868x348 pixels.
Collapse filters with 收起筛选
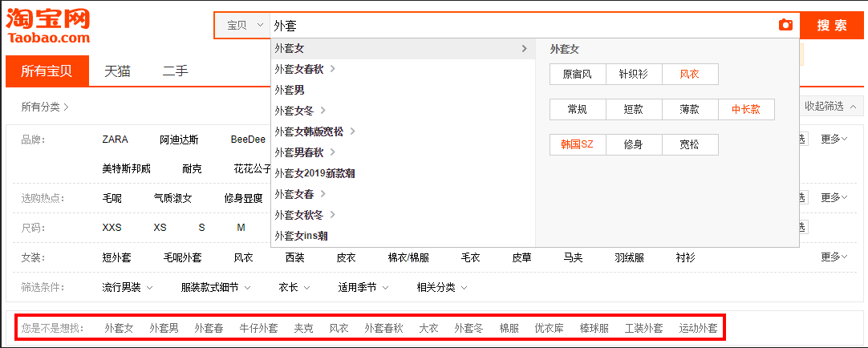point(829,106)
